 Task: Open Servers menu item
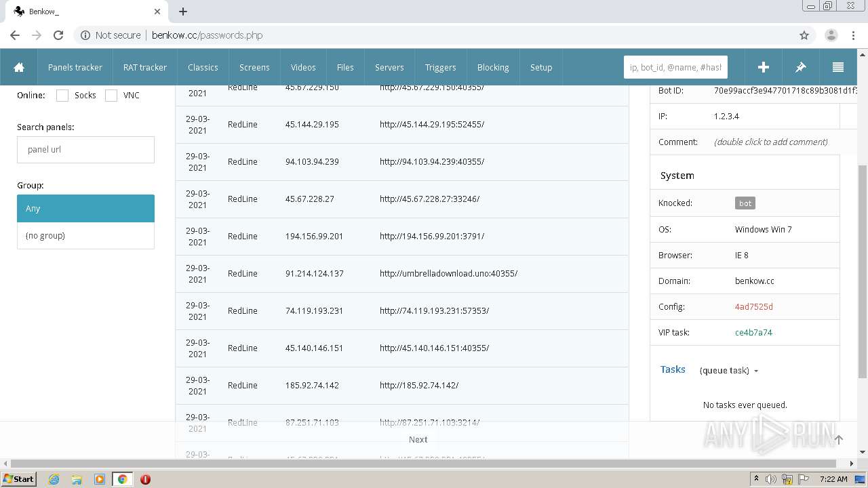389,67
